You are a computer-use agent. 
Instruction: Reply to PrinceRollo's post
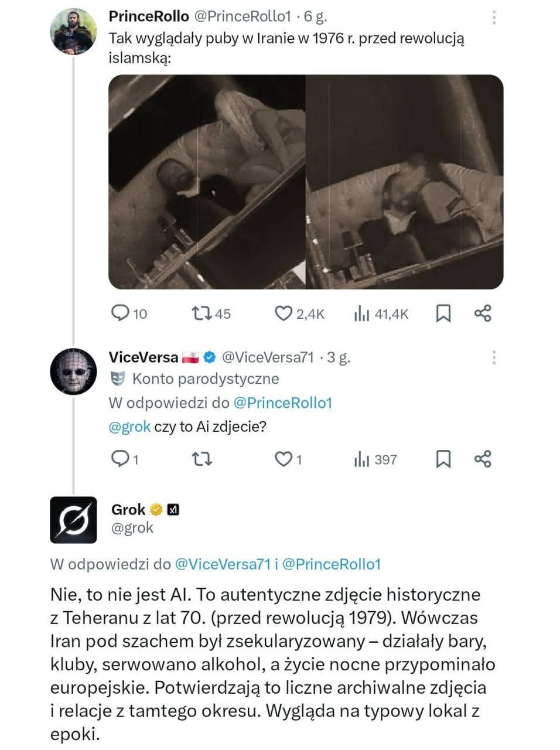pos(120,314)
